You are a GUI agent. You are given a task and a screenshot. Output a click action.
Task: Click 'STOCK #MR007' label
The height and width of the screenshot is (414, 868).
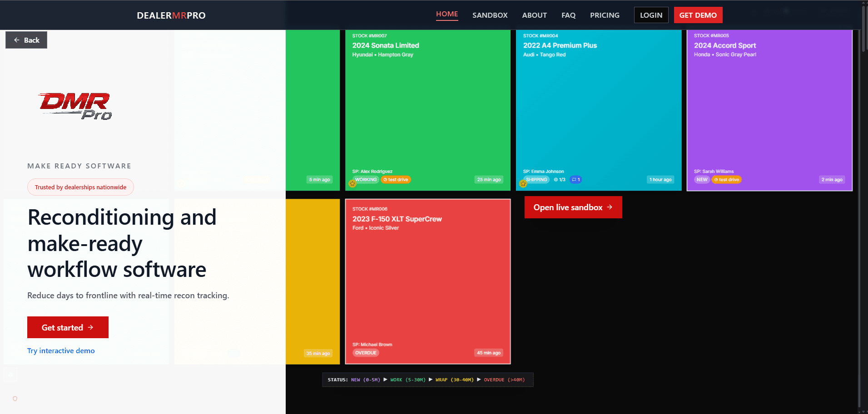click(x=369, y=36)
